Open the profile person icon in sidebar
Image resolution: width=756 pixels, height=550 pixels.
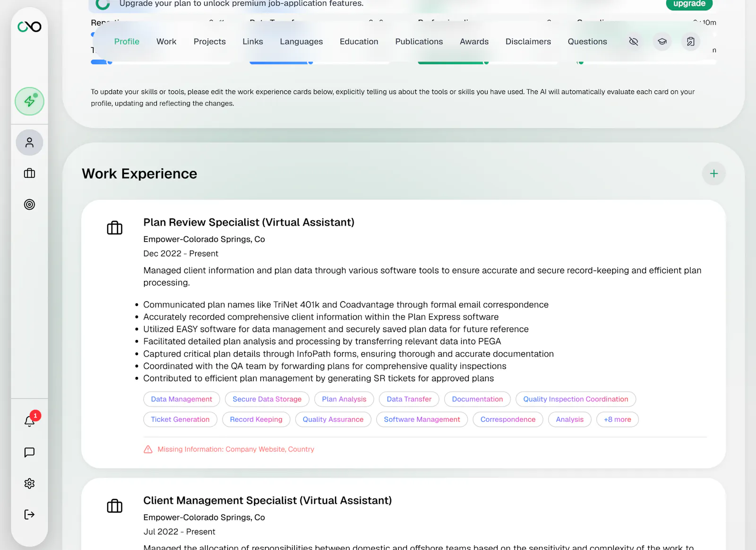click(29, 142)
